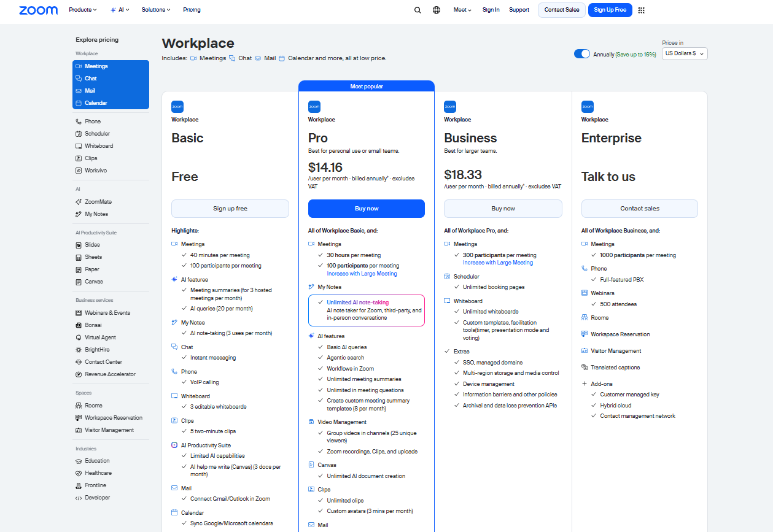Open the US Dollars currency dropdown
The height and width of the screenshot is (532, 773).
coord(685,53)
